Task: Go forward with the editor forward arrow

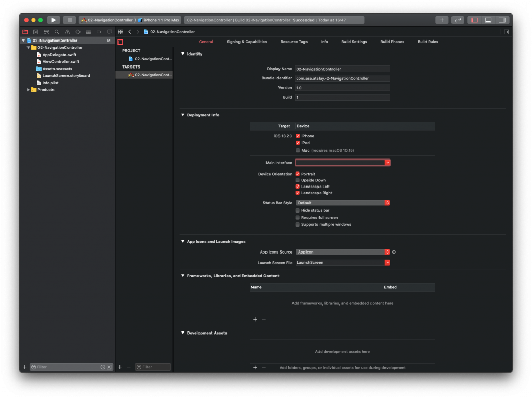Action: point(137,32)
